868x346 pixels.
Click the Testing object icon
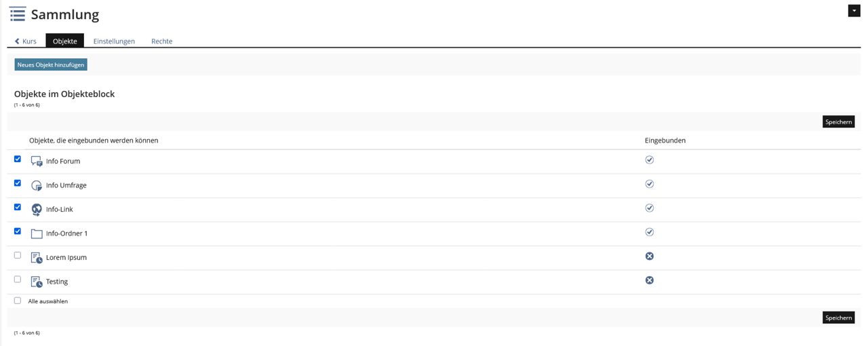pyautogui.click(x=37, y=282)
